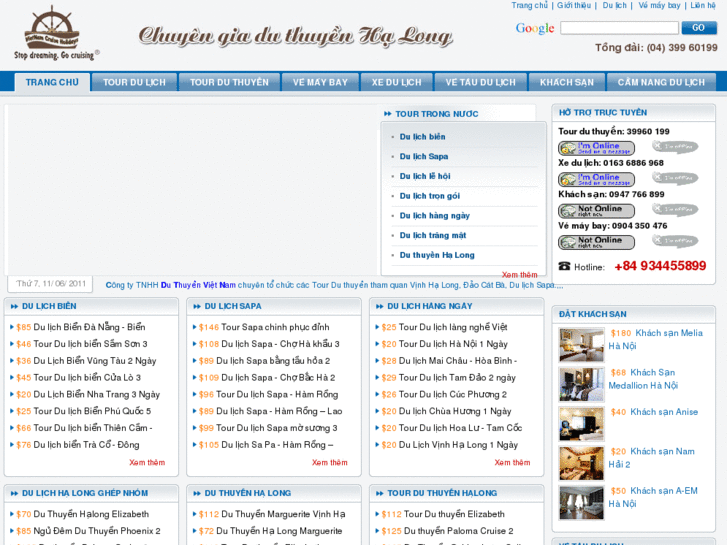Open $146 Tour Sapa chinh phục đỉnh
The width and height of the screenshot is (727, 545).
264,327
